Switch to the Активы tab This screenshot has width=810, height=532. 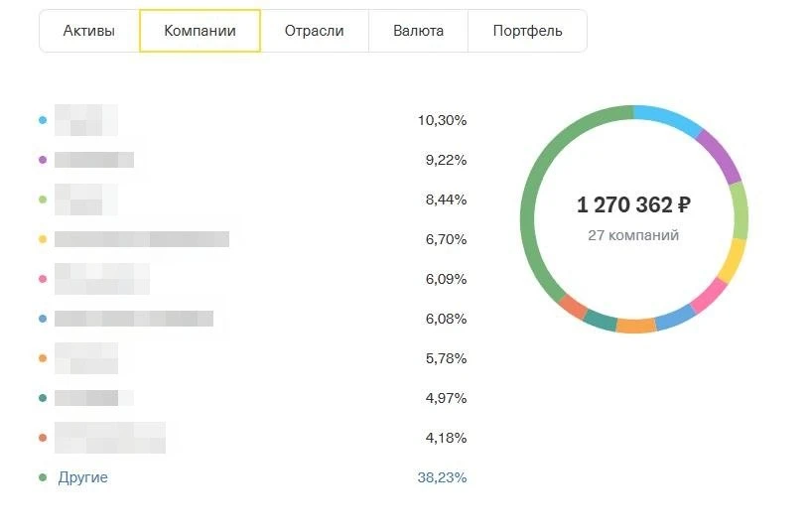[x=89, y=31]
